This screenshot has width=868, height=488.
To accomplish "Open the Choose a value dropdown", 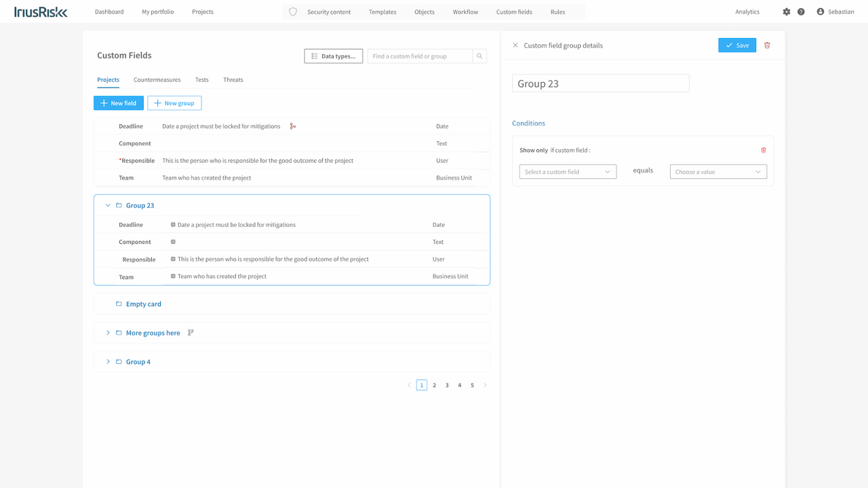I will [718, 172].
